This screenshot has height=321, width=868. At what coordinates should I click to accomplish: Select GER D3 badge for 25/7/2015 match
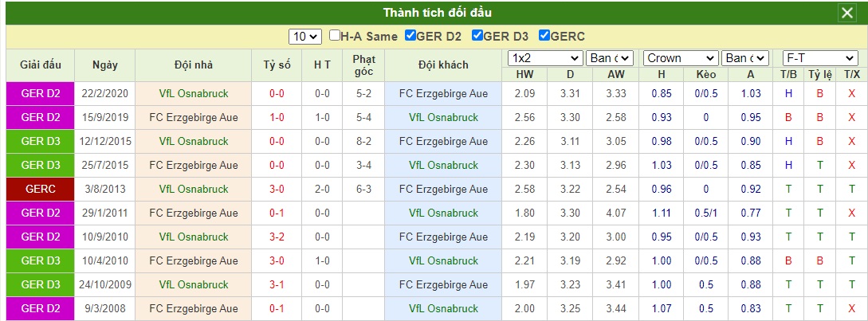coord(41,165)
